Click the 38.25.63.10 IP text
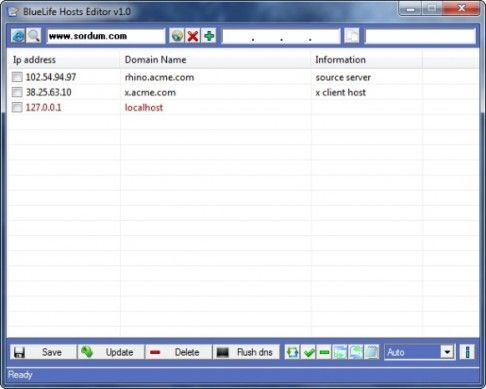Screen dimensions: 486x389 (x=49, y=92)
